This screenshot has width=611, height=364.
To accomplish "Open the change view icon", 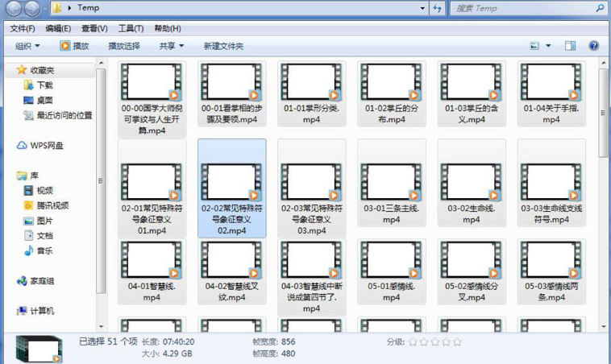I will [x=534, y=46].
